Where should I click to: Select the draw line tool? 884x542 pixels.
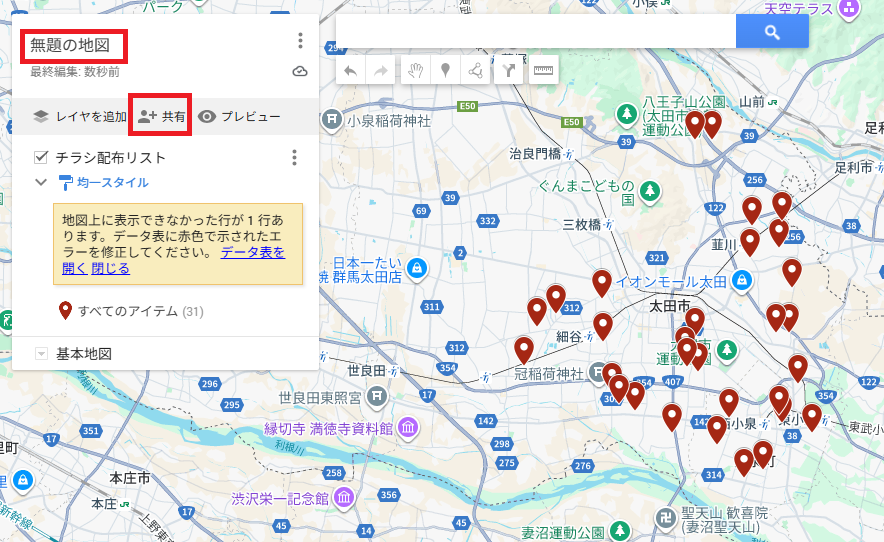click(x=476, y=71)
